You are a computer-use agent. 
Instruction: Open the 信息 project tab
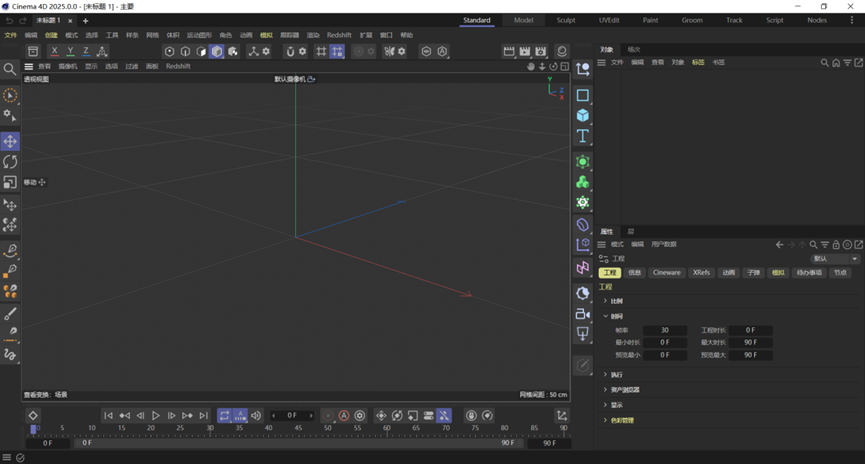(634, 273)
